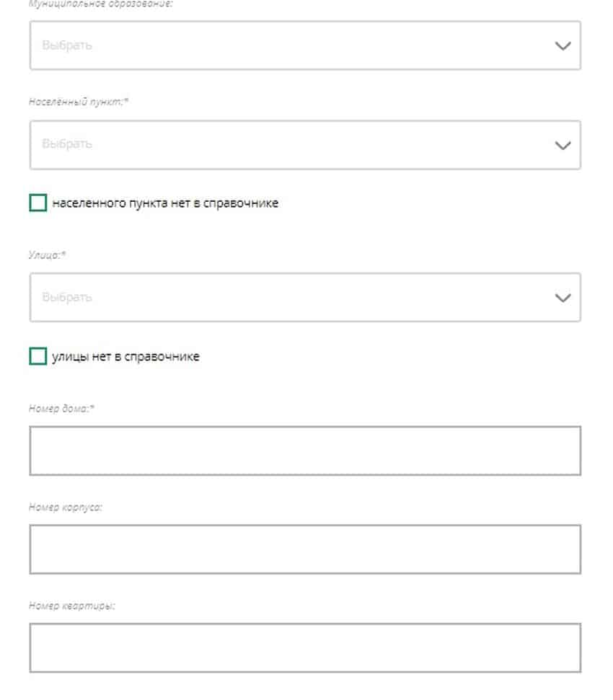The height and width of the screenshot is (700, 613).
Task: Click the населенного пункта нет в справочнике label text
Action: click(x=165, y=203)
